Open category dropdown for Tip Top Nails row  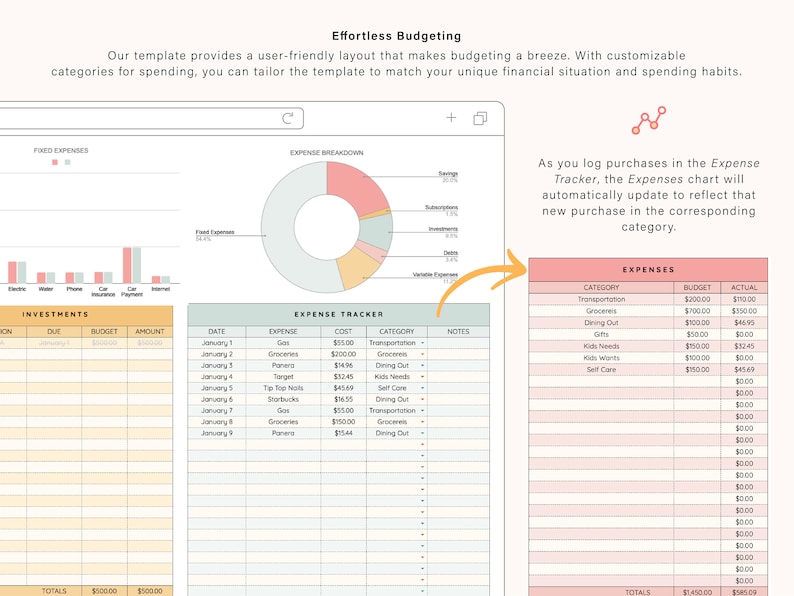422,388
